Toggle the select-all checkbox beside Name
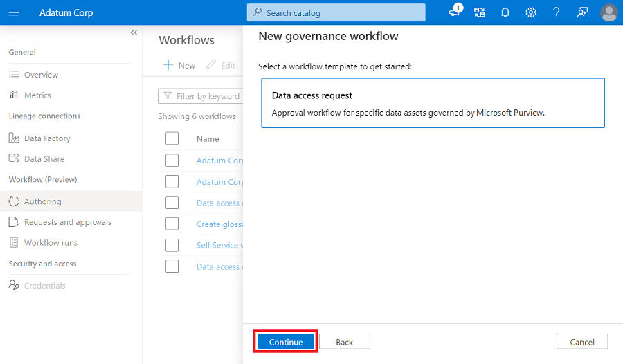 [172, 138]
